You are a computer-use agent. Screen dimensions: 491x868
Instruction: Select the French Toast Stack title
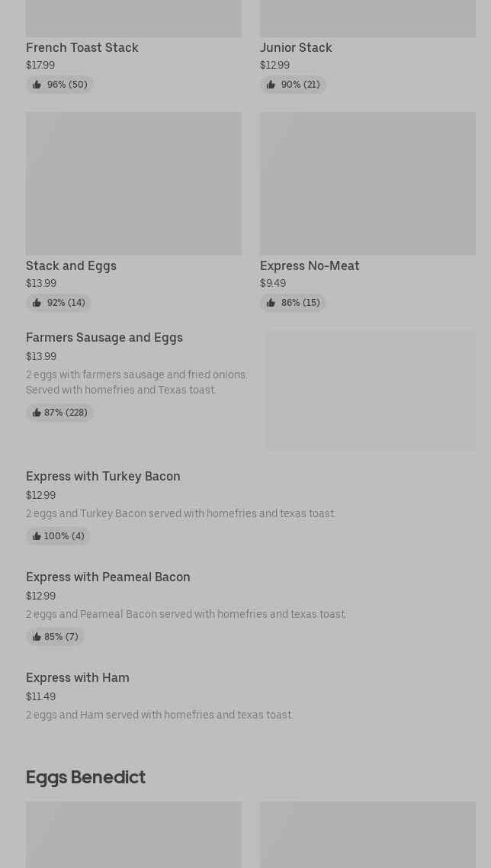pos(82,47)
